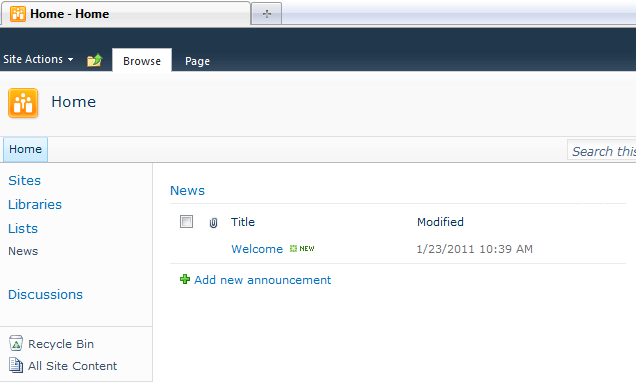Click the paperclip attachment column icon
Viewport: 636px width, 388px height.
[x=213, y=223]
